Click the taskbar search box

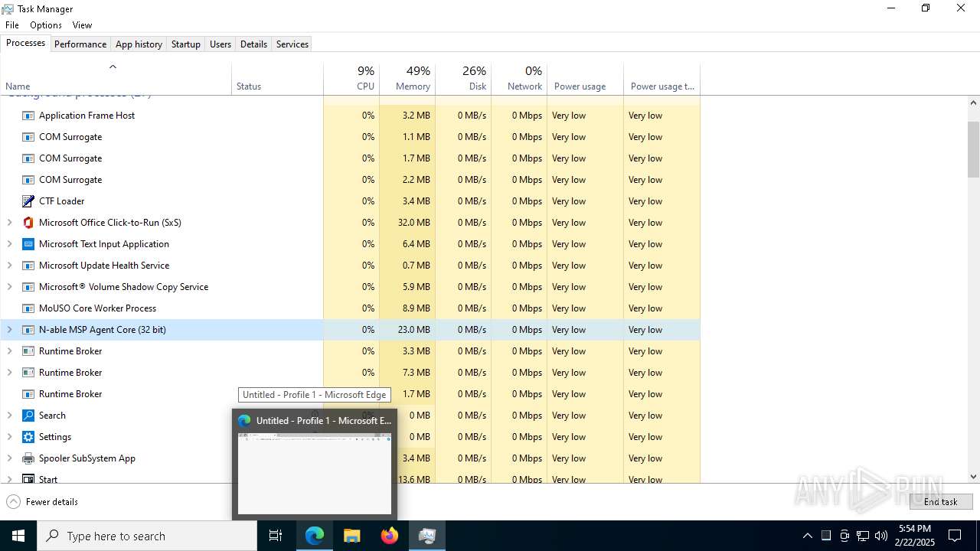point(147,536)
